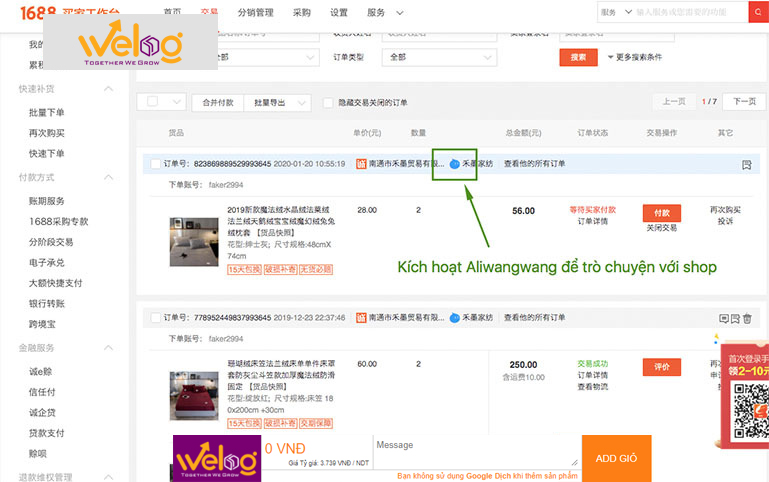Click flag icon on 2019-12-23 order row
769x482 pixels.
[735, 319]
